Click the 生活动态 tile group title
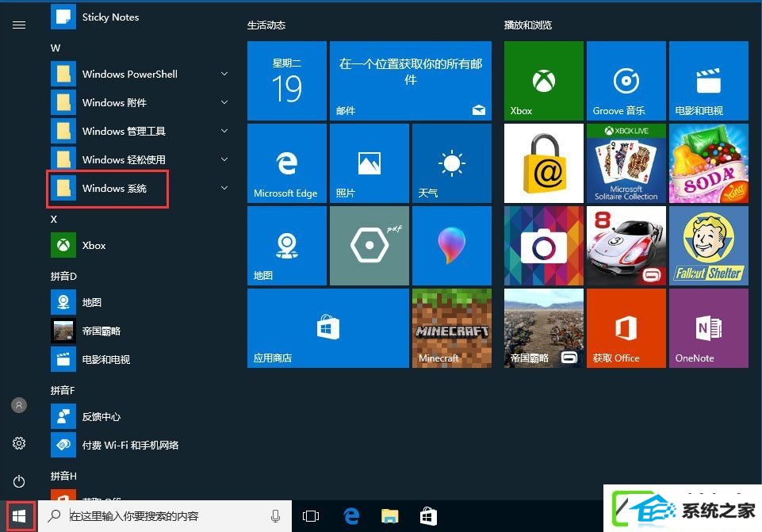 tap(266, 25)
